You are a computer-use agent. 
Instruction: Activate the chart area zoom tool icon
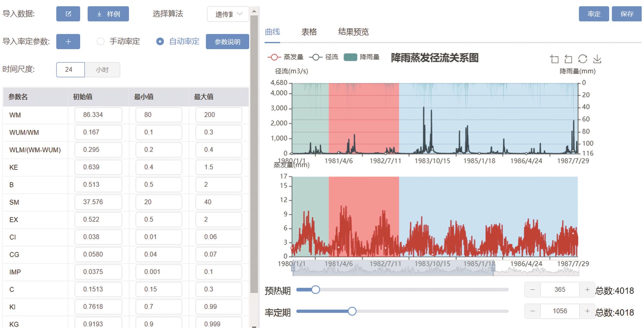(554, 59)
